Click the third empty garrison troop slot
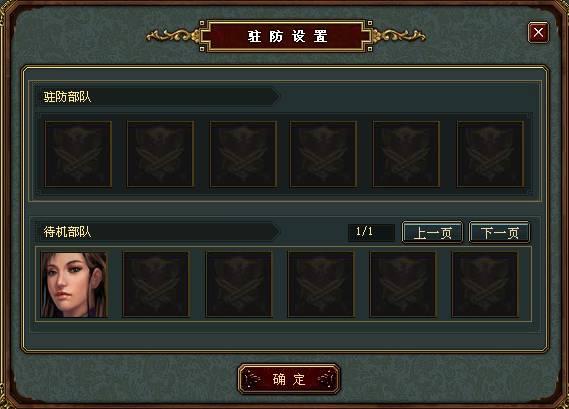Viewport: 569px width, 409px height. point(243,154)
